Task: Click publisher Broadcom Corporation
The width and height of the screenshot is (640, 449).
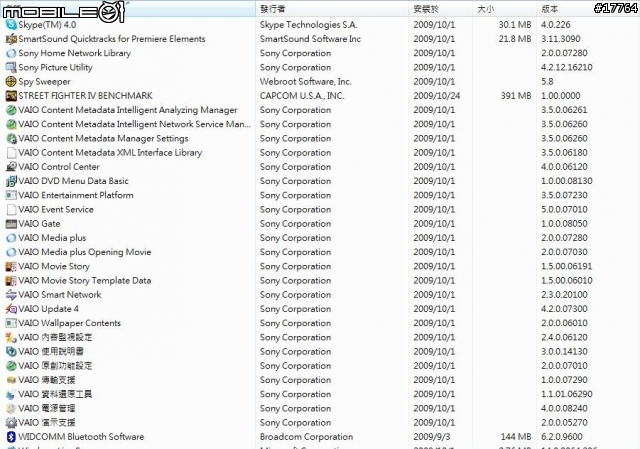Action: 307,437
